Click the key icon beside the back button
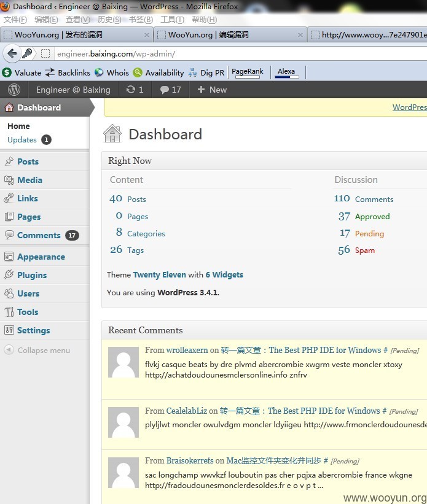 point(28,53)
